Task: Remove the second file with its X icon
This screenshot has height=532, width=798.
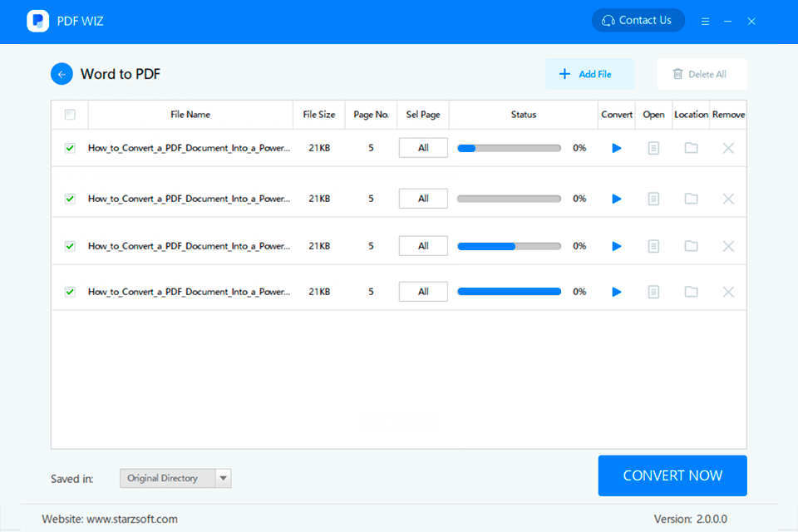Action: 728,199
